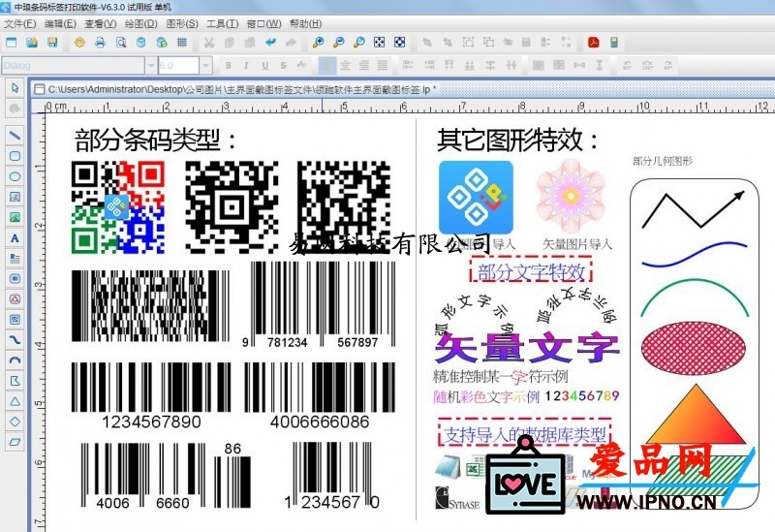
Task: Select the QR code tool
Action: pyautogui.click(x=15, y=320)
